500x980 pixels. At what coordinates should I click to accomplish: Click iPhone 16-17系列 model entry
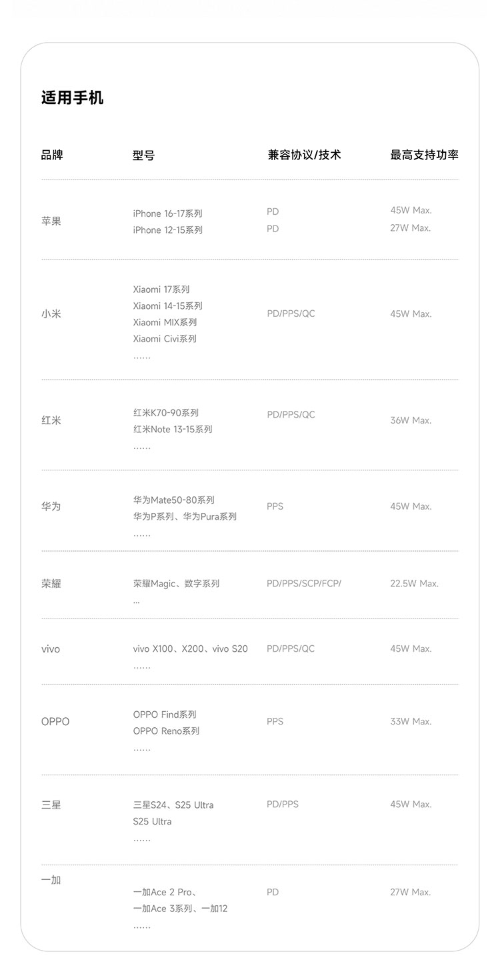(x=167, y=213)
